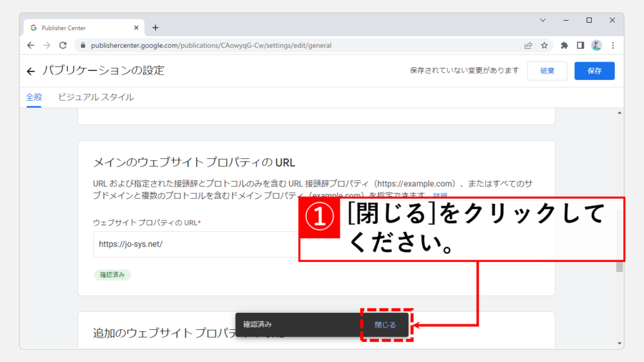The height and width of the screenshot is (362, 644).
Task: Click 閉じる on the 確認済み notification
Action: tap(386, 325)
